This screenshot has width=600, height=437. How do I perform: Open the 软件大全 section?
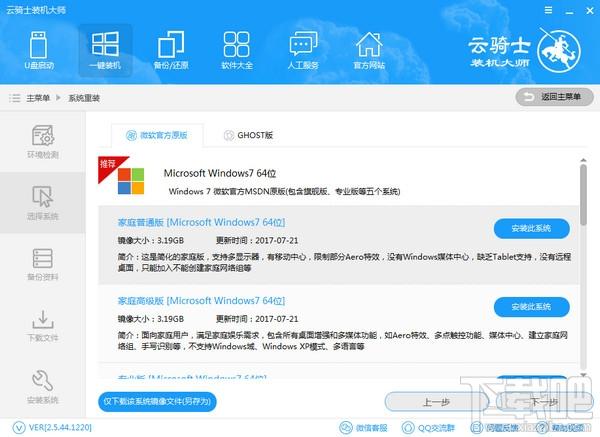pyautogui.click(x=237, y=51)
